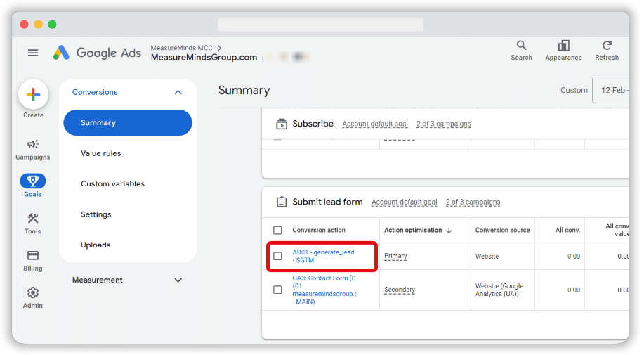Image resolution: width=644 pixels, height=355 pixels.
Task: Open the AD01 - generate_lead - SGTM conversion action
Action: coord(323,256)
